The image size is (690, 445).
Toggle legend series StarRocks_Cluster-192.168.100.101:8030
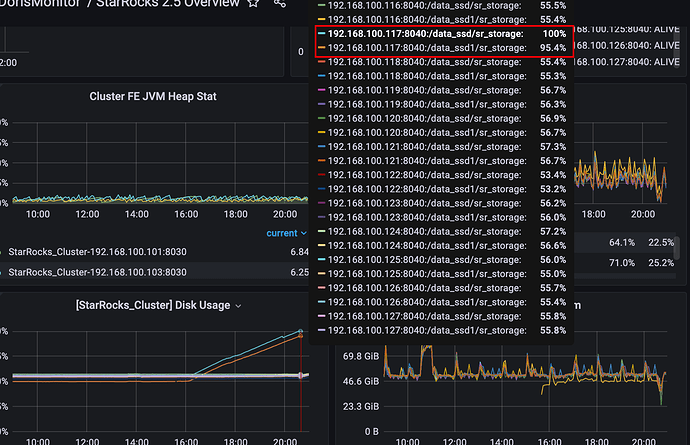pyautogui.click(x=97, y=252)
